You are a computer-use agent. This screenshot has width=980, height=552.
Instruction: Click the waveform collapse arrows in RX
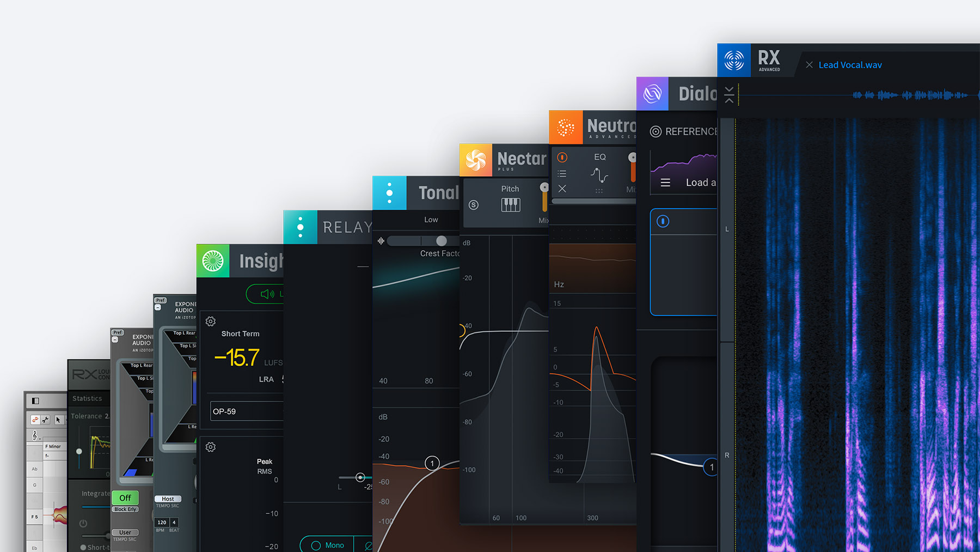[x=729, y=94]
